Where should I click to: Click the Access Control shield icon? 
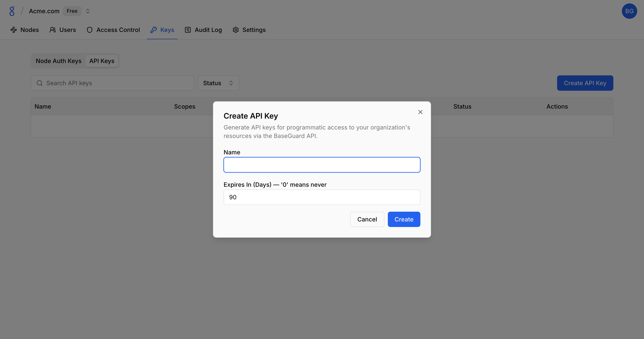click(89, 30)
